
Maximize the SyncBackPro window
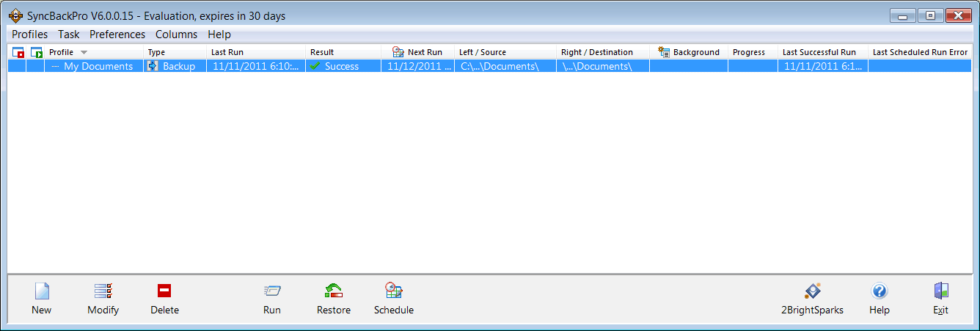pyautogui.click(x=929, y=15)
